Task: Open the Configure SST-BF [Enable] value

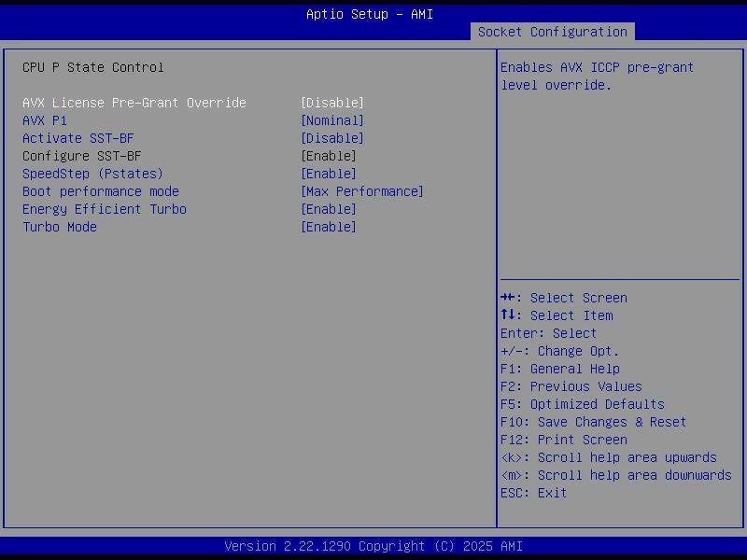Action: [x=329, y=156]
